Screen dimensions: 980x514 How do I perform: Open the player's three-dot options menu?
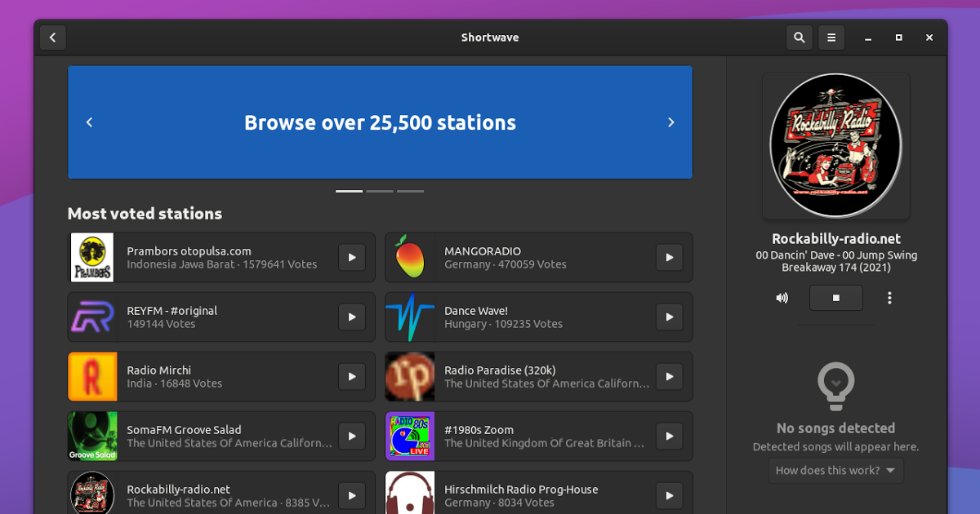(889, 298)
